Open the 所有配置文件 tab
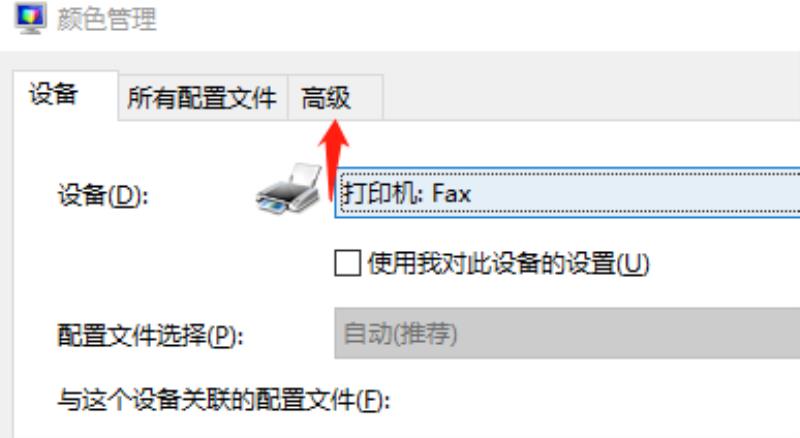The width and height of the screenshot is (800, 438). [x=203, y=98]
